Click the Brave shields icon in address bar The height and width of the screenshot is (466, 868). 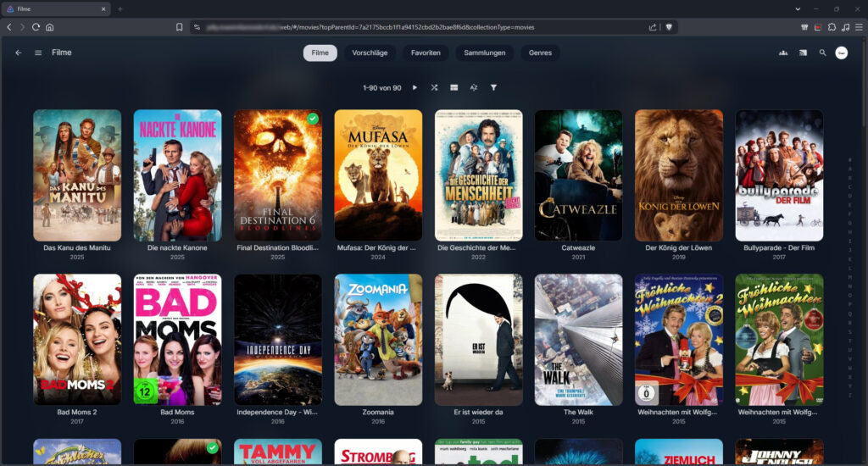(669, 27)
